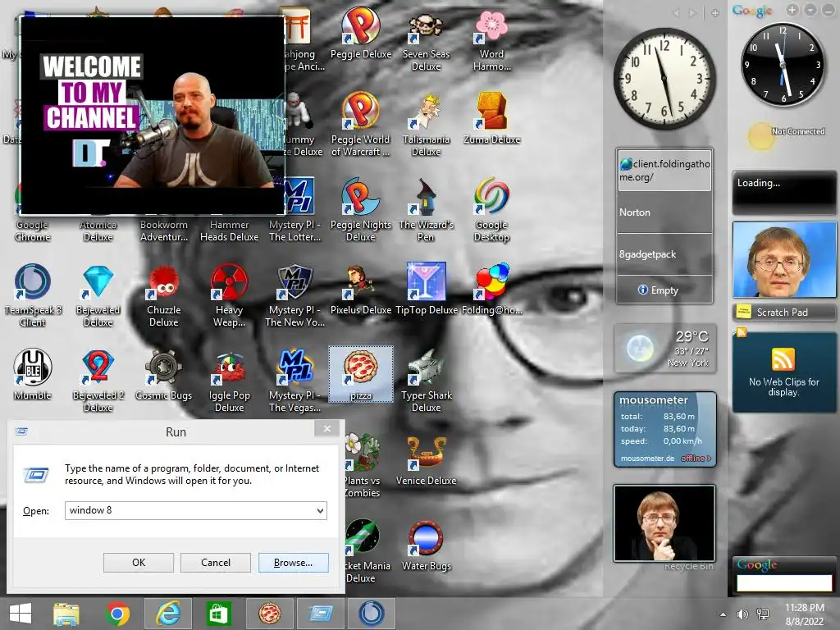Launch Chrome from the taskbar
The image size is (840, 630).
(x=118, y=614)
